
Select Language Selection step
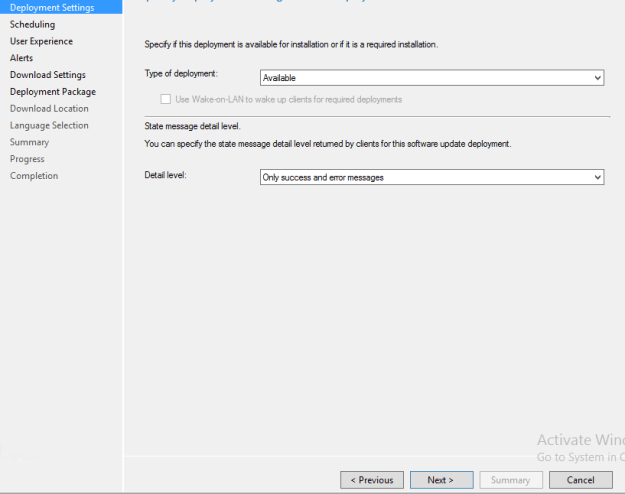49,125
